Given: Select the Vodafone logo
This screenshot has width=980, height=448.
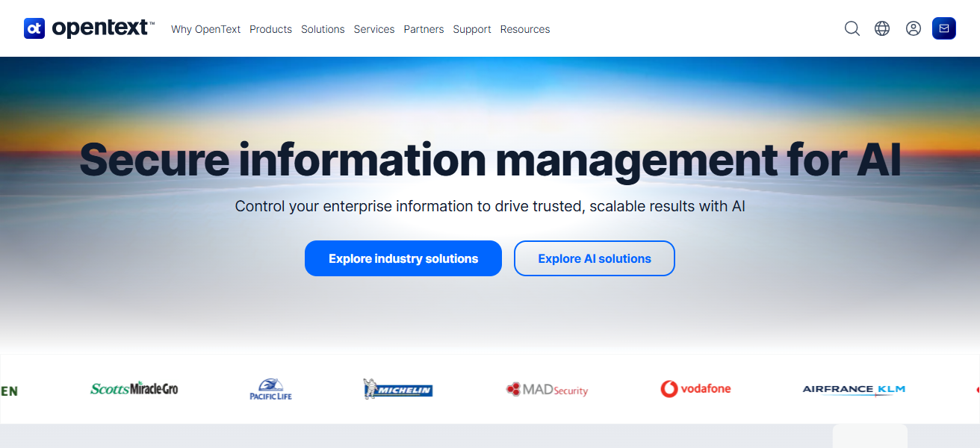Looking at the screenshot, I should (x=695, y=388).
